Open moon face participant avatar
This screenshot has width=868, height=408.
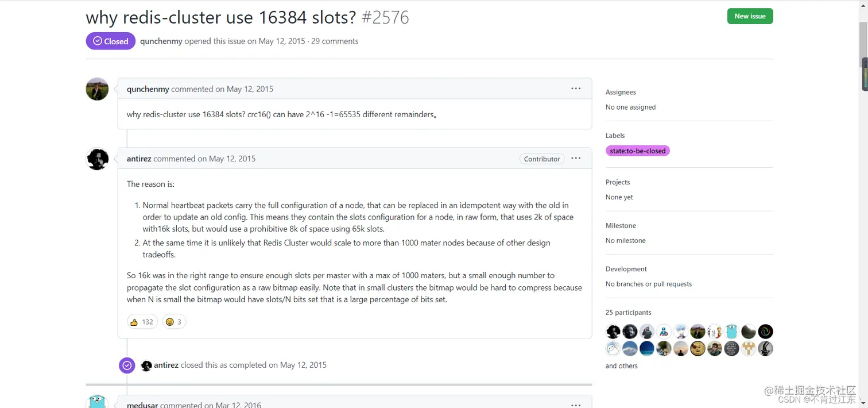(x=697, y=348)
